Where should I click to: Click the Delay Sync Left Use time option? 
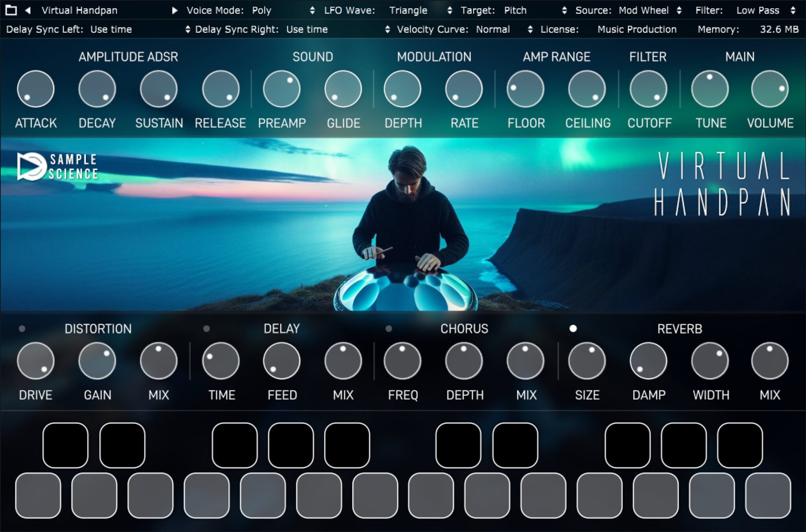pyautogui.click(x=111, y=29)
